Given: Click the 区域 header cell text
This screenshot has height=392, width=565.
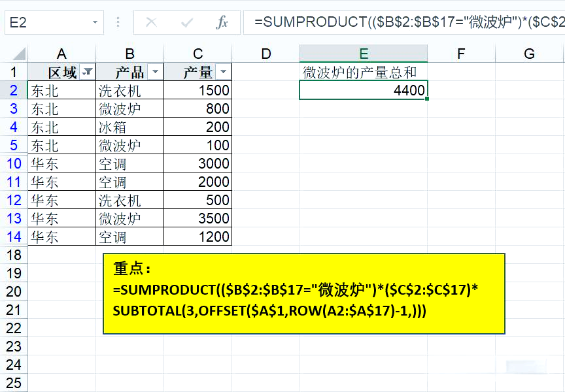Looking at the screenshot, I should tap(62, 73).
